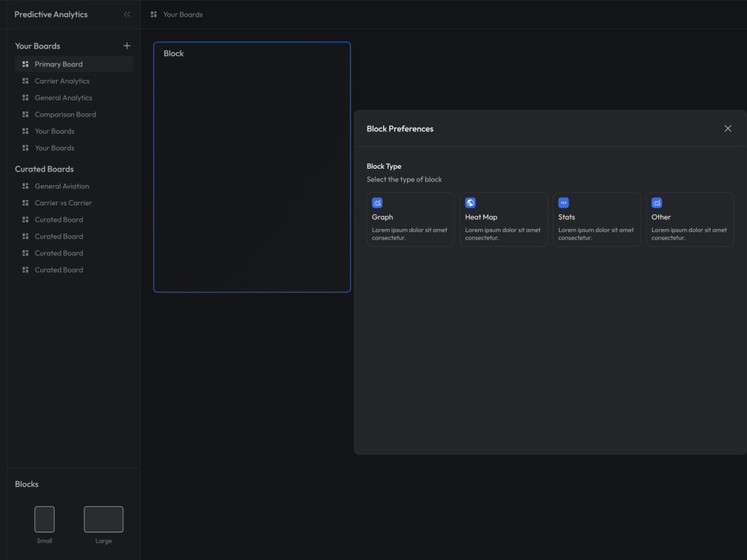
Task: Click the Graph chart icon
Action: coord(376,203)
